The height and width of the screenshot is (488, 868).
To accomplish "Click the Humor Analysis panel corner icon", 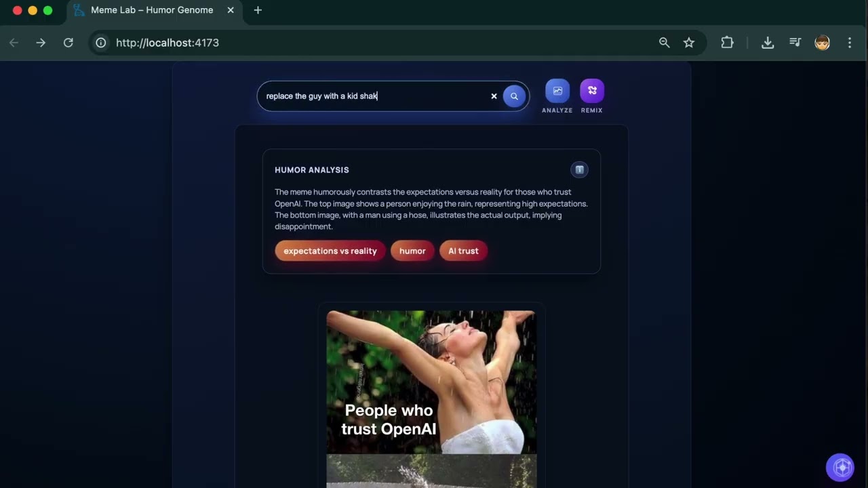I will [579, 169].
